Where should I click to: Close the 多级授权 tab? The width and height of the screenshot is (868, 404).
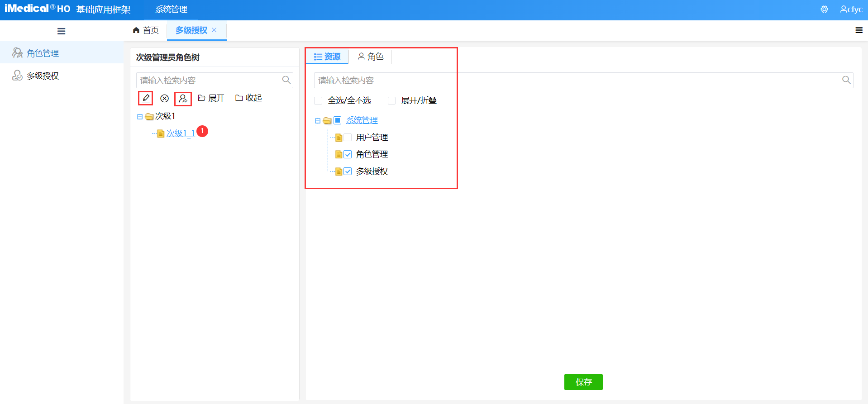[215, 30]
